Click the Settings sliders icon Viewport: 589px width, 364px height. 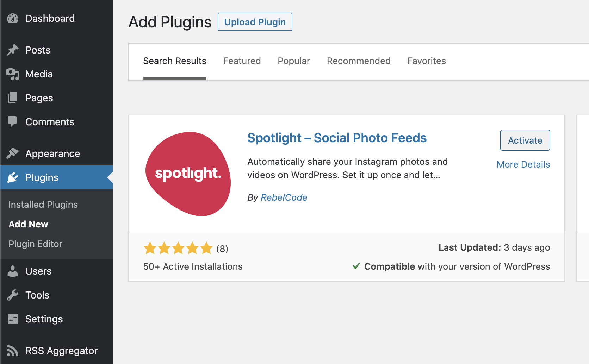point(13,319)
